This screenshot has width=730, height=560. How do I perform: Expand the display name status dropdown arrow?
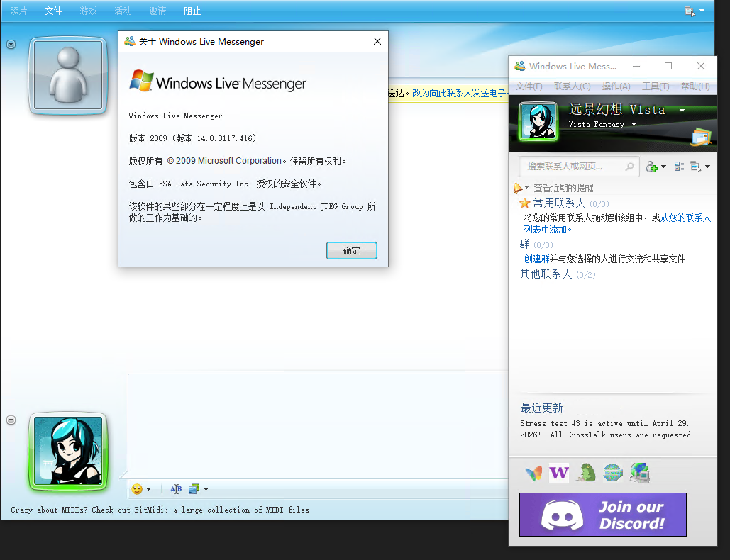[x=682, y=111]
